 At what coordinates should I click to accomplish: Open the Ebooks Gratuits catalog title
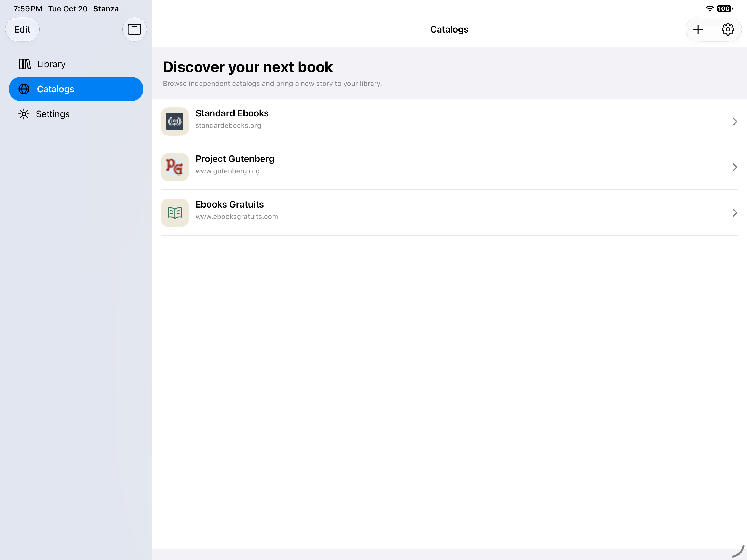pos(230,205)
